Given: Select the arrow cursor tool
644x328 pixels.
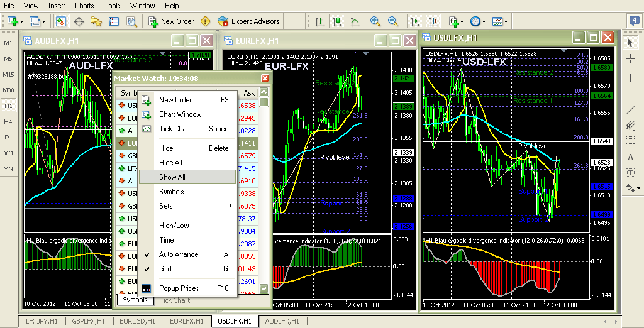Looking at the screenshot, I should (x=630, y=42).
